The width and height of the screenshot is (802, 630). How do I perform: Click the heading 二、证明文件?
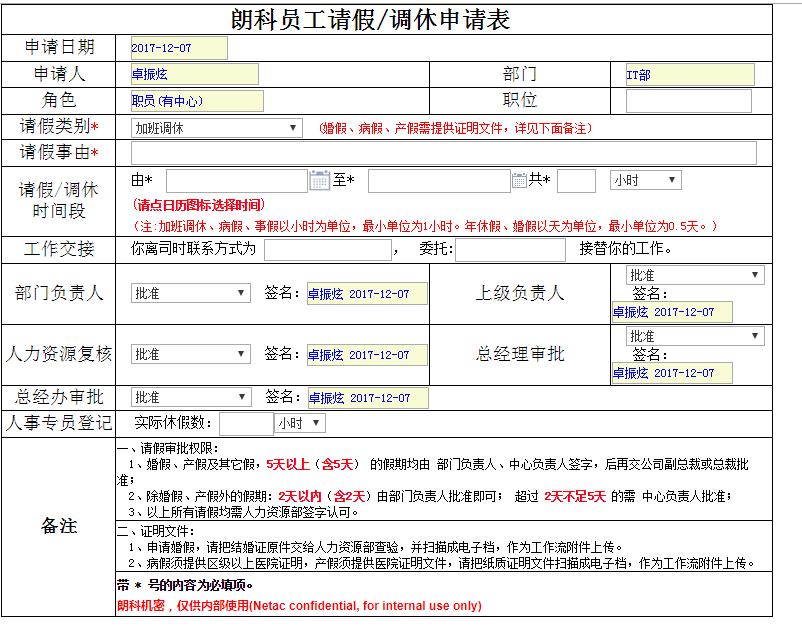click(x=156, y=531)
